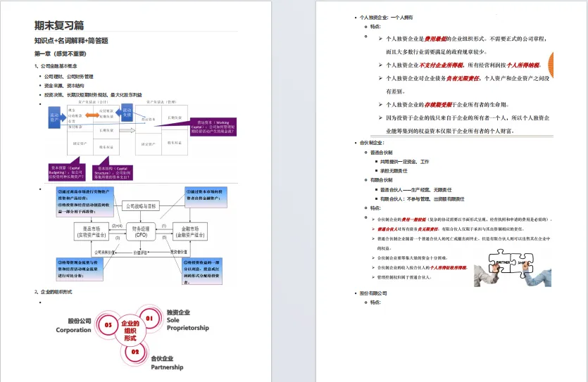This screenshot has height=382, width=588.
Task: Click the item starting with '有限合伙人：不参与管理'
Action: pos(423,199)
